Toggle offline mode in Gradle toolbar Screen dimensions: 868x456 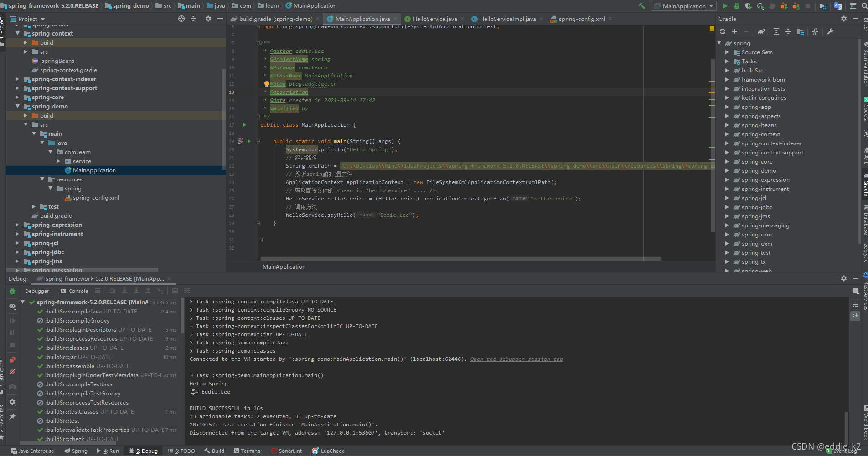coord(815,31)
